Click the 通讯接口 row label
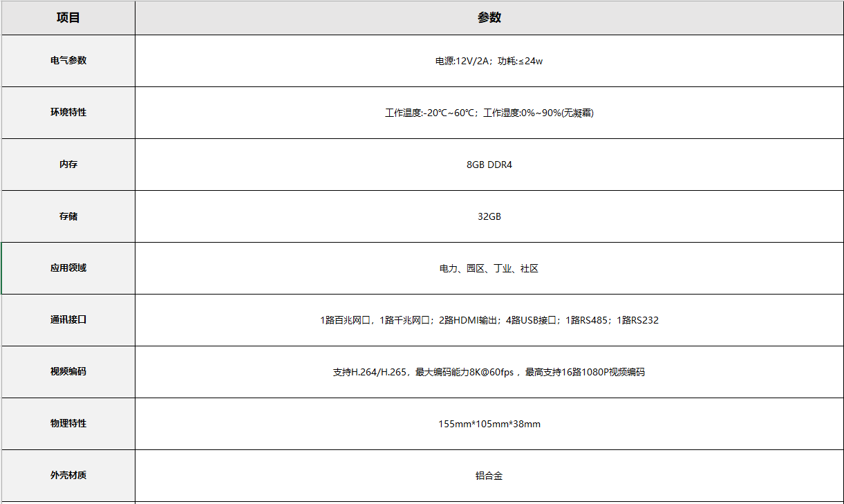 point(68,320)
